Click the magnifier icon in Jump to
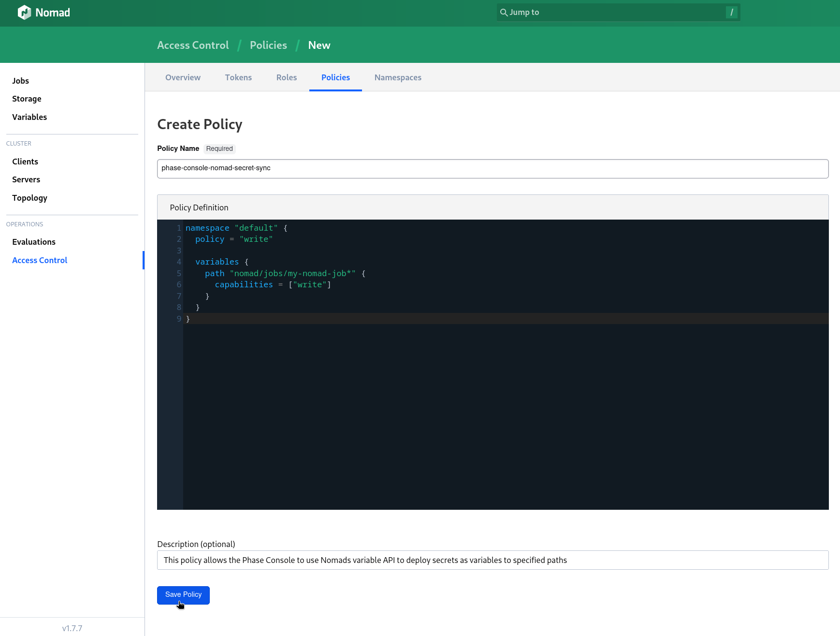The width and height of the screenshot is (840, 636). [504, 12]
